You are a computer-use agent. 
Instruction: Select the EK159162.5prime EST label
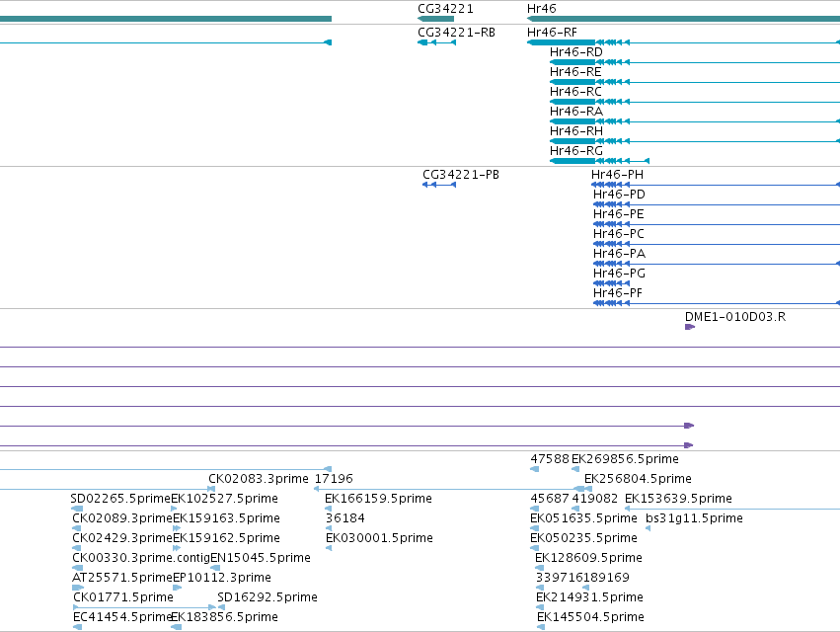click(226, 537)
